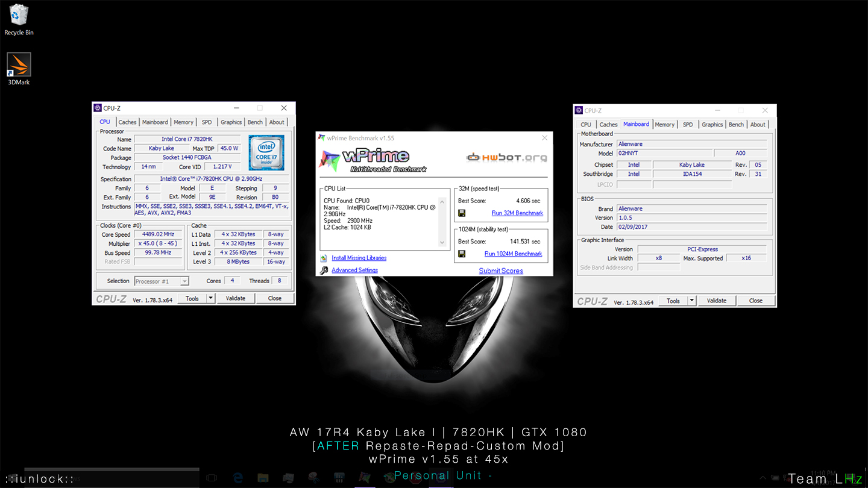Image resolution: width=868 pixels, height=488 pixels.
Task: Open the Tools dropdown arrow in the left CPU-Z window
Action: 210,298
